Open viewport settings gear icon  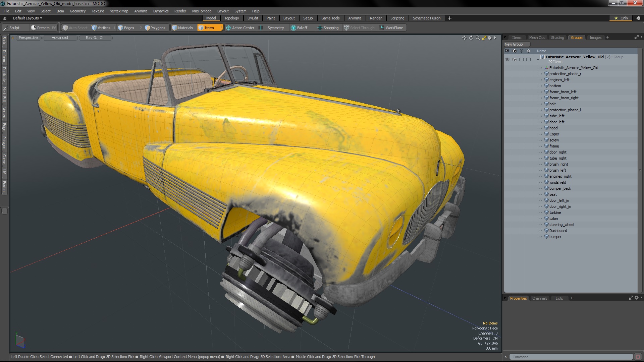click(490, 38)
